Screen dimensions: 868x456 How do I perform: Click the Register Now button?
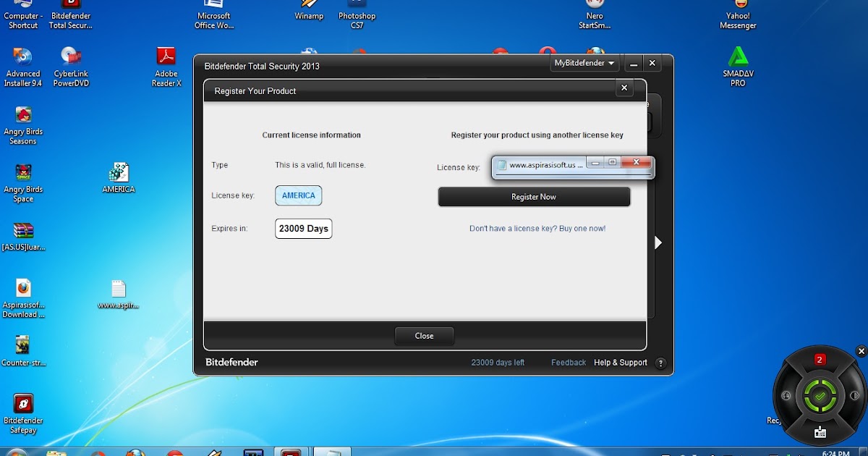point(534,197)
